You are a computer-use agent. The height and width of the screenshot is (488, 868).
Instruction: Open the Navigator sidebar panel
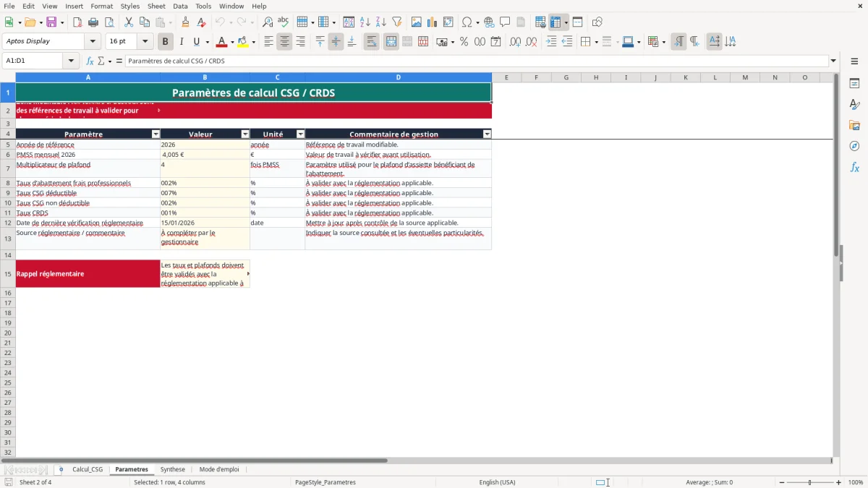pos(854,146)
